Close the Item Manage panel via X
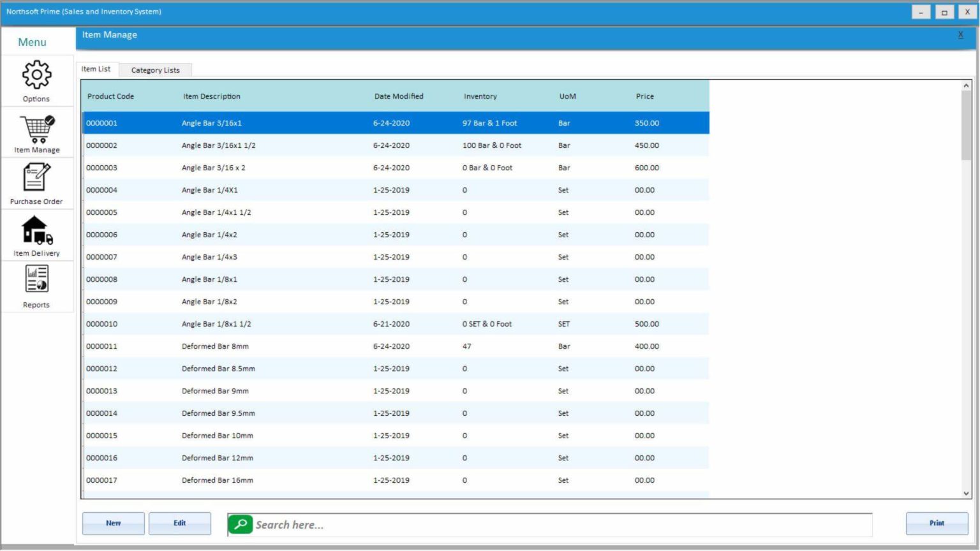The image size is (980, 551). click(x=960, y=34)
